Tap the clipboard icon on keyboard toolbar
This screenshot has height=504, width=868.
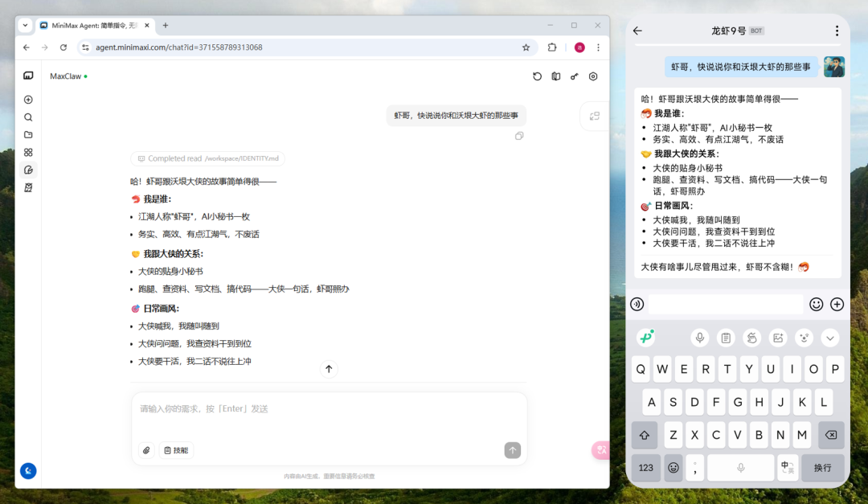pos(725,338)
